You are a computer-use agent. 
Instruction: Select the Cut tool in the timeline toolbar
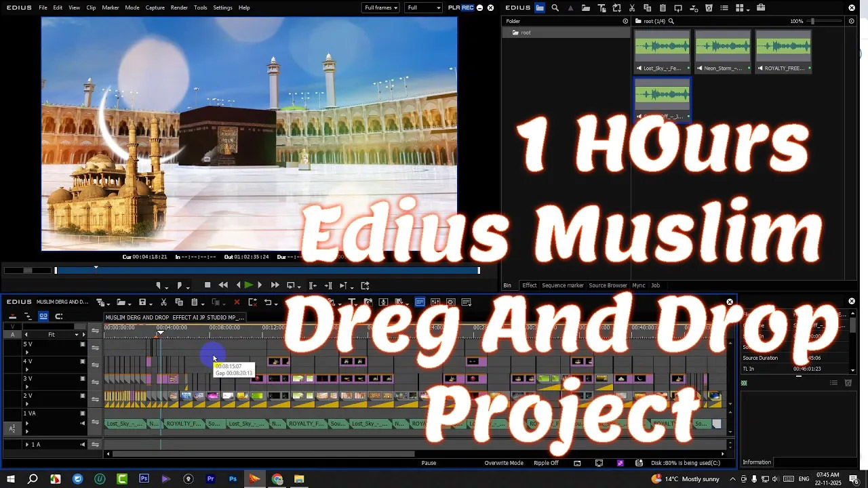[163, 302]
